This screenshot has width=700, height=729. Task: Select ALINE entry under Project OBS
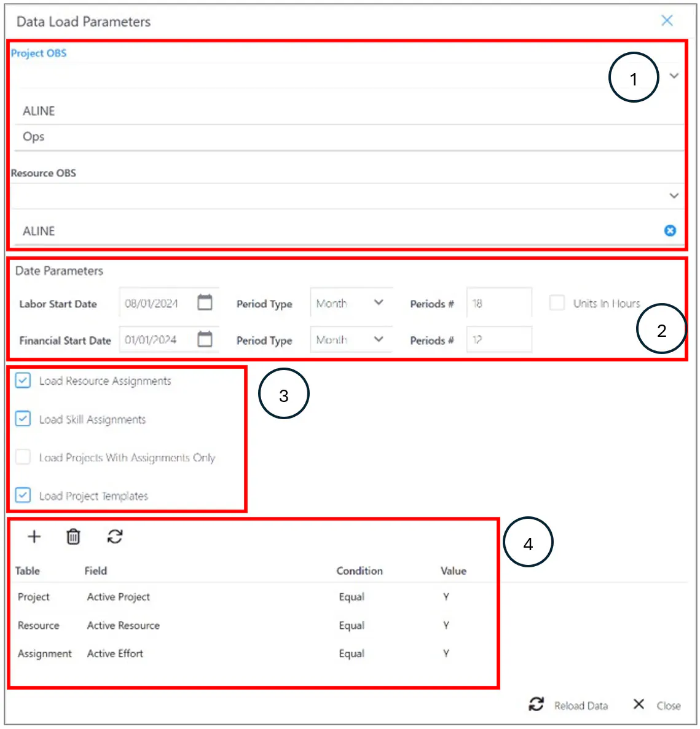(348, 111)
